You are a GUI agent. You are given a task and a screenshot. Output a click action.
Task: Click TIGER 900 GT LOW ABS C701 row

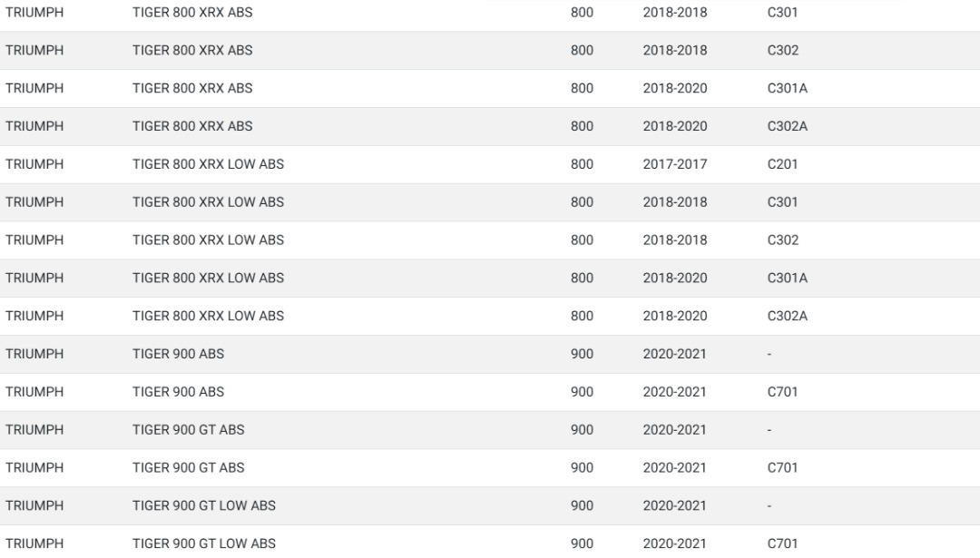pos(490,542)
